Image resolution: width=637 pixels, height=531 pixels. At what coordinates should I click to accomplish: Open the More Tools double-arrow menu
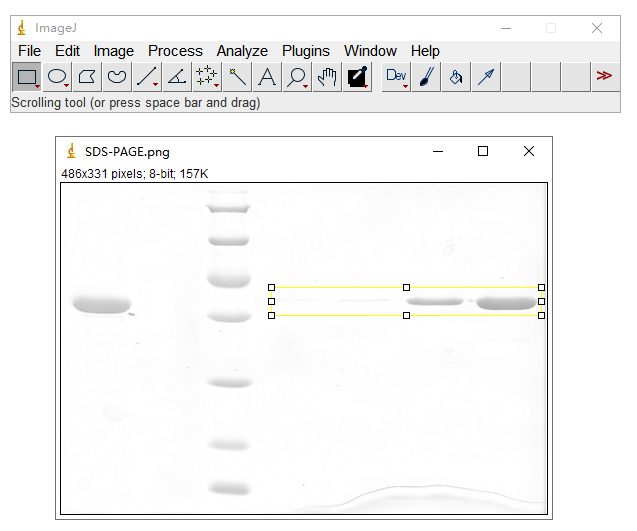pyautogui.click(x=604, y=76)
